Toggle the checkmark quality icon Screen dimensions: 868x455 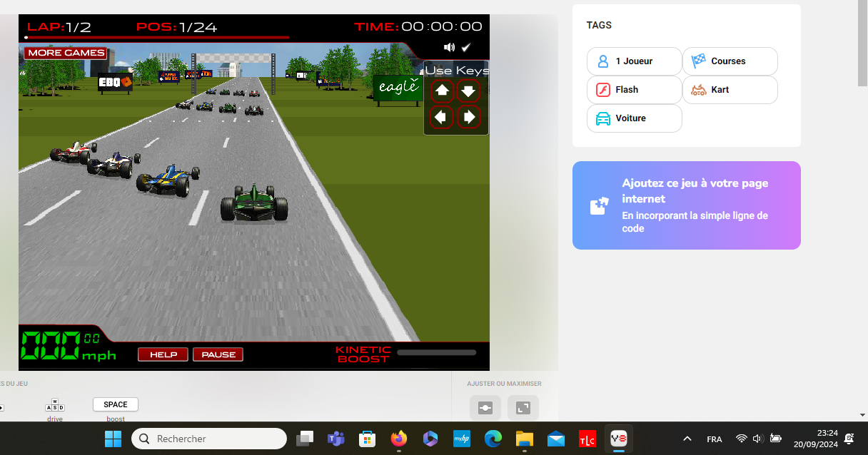coord(466,48)
